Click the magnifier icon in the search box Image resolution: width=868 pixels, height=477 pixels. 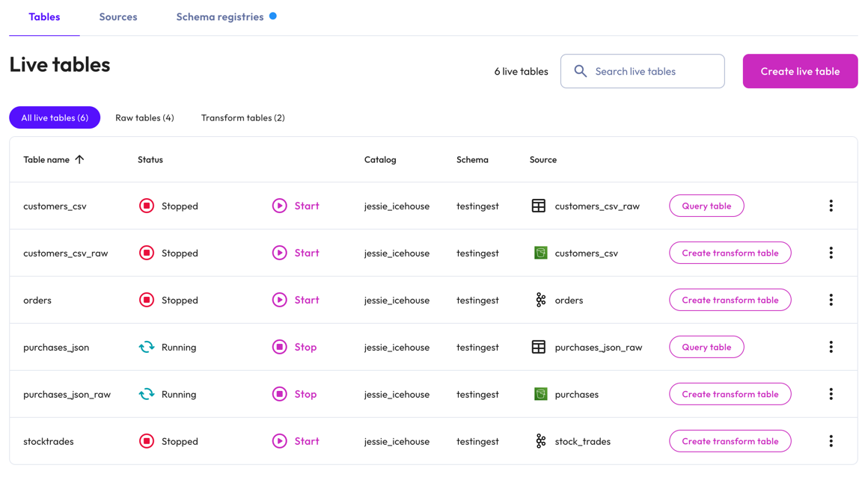[x=580, y=71]
